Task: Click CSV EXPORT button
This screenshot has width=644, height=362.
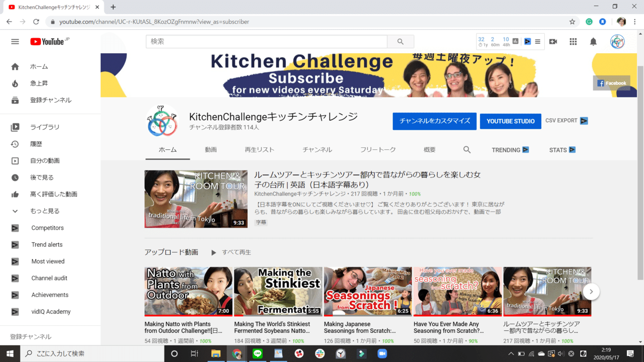Action: 567,121
